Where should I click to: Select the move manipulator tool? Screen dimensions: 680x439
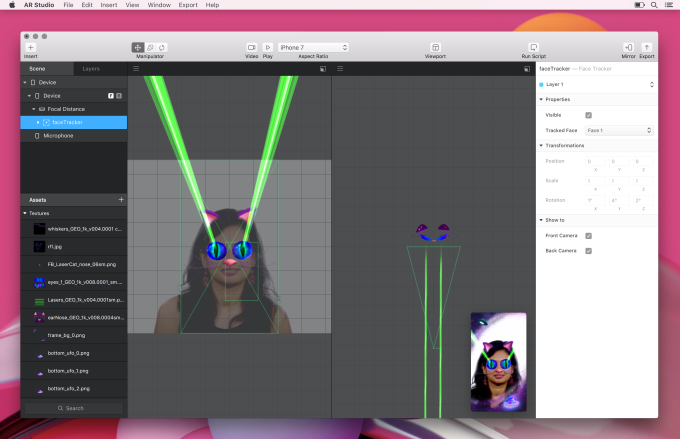pyautogui.click(x=138, y=47)
